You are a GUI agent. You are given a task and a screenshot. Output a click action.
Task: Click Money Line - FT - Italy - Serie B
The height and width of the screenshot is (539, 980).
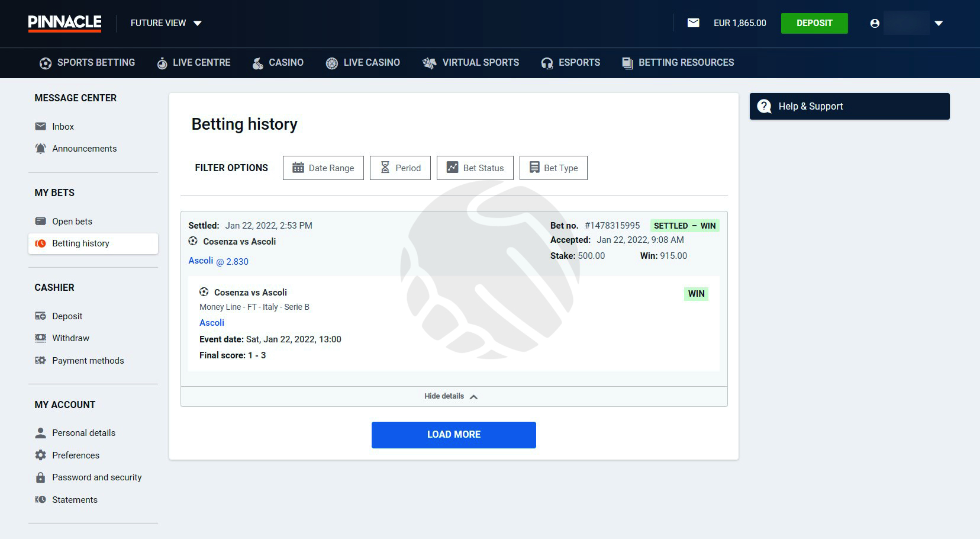coord(254,307)
